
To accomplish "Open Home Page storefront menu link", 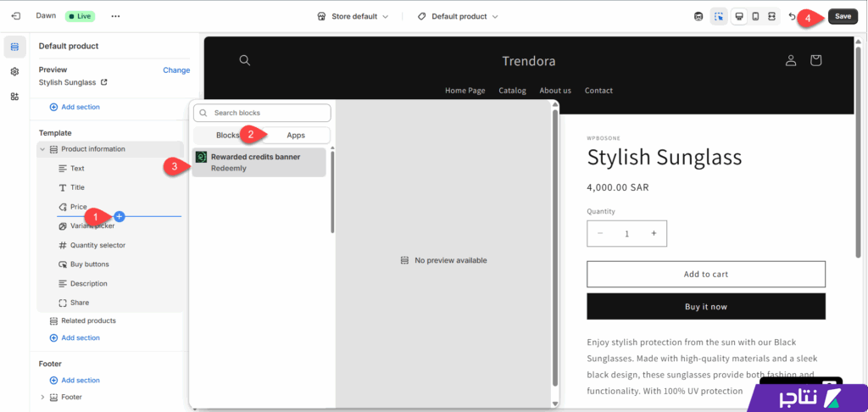I will tap(465, 90).
